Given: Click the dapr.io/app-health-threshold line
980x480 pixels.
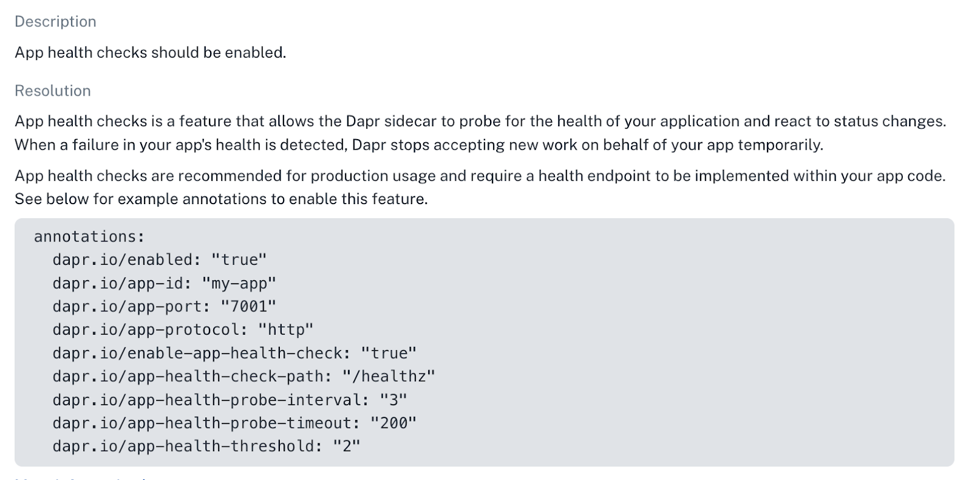Looking at the screenshot, I should (x=206, y=446).
